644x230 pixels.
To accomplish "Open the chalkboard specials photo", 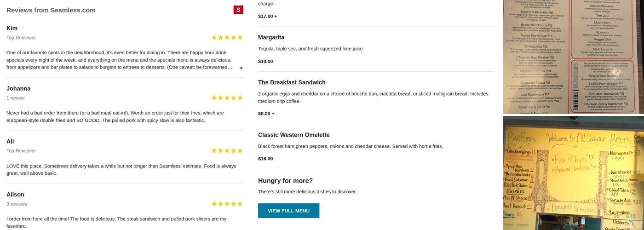I will click(x=573, y=173).
